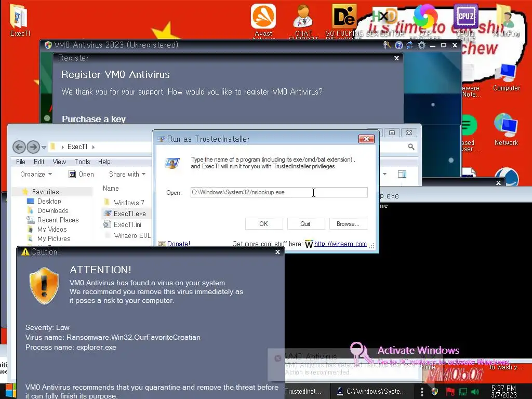Open the Xi JinPing folder icon

point(507,20)
